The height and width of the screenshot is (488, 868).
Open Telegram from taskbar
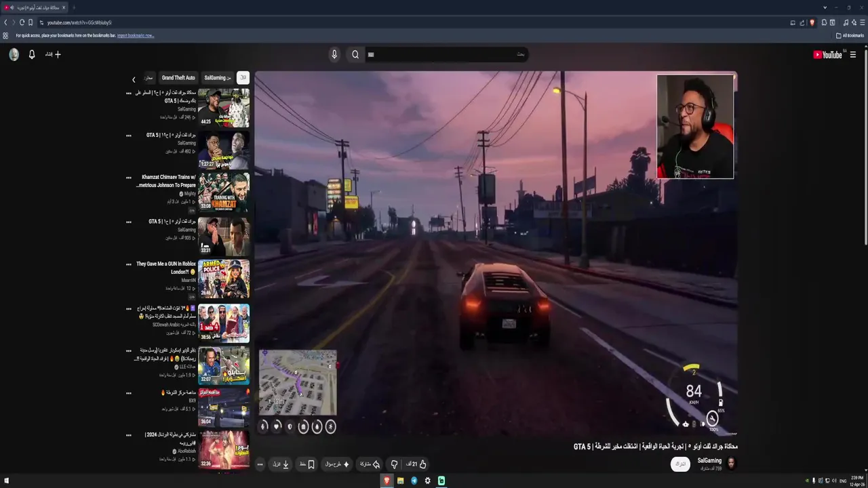pos(414,481)
